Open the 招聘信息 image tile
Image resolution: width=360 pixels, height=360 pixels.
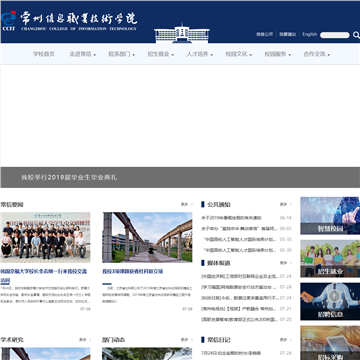coord(330,301)
